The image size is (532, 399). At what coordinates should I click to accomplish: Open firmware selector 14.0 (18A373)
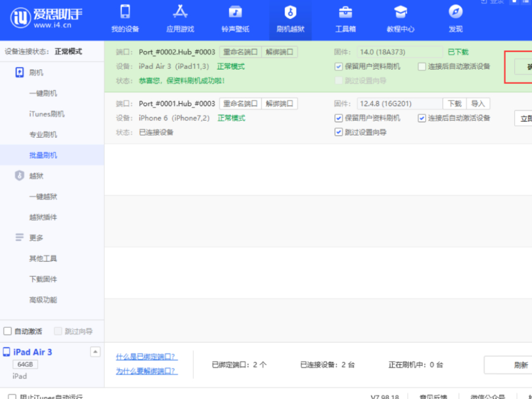400,52
